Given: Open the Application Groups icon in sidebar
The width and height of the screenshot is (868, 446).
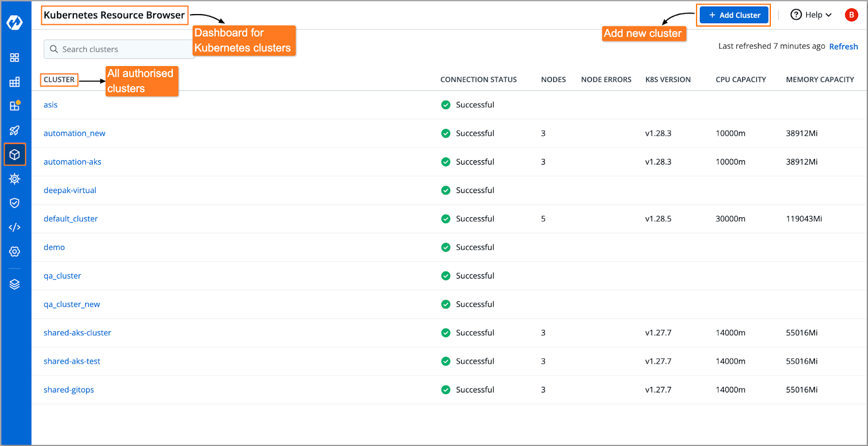Looking at the screenshot, I should point(15,82).
